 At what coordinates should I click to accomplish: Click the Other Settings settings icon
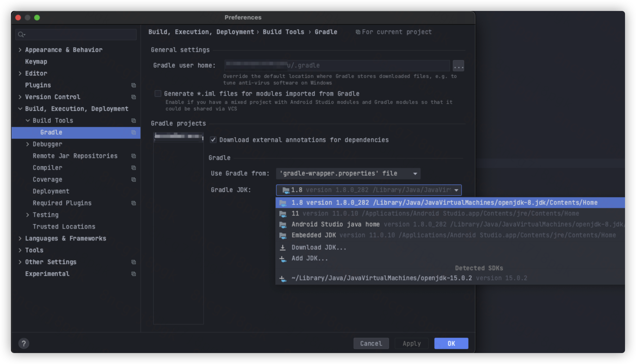(134, 262)
